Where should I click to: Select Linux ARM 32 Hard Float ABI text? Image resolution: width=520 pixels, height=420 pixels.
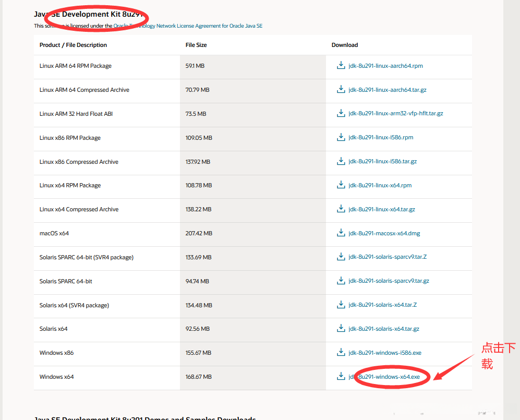coord(76,114)
